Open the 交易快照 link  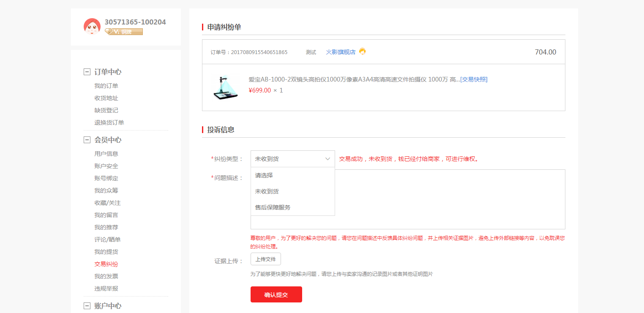pyautogui.click(x=474, y=79)
